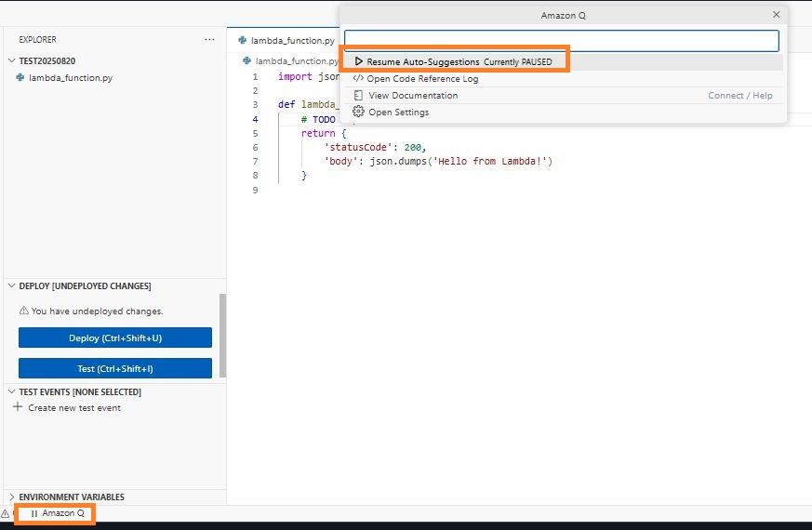Toggle Amazon Q pause in status bar
This screenshot has width=812, height=530.
click(x=58, y=513)
